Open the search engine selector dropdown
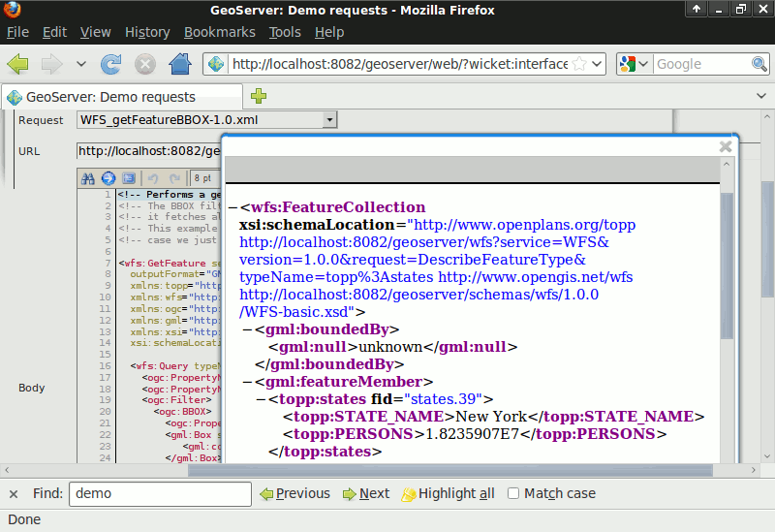Screen dimensions: 775x532 pos(643,64)
